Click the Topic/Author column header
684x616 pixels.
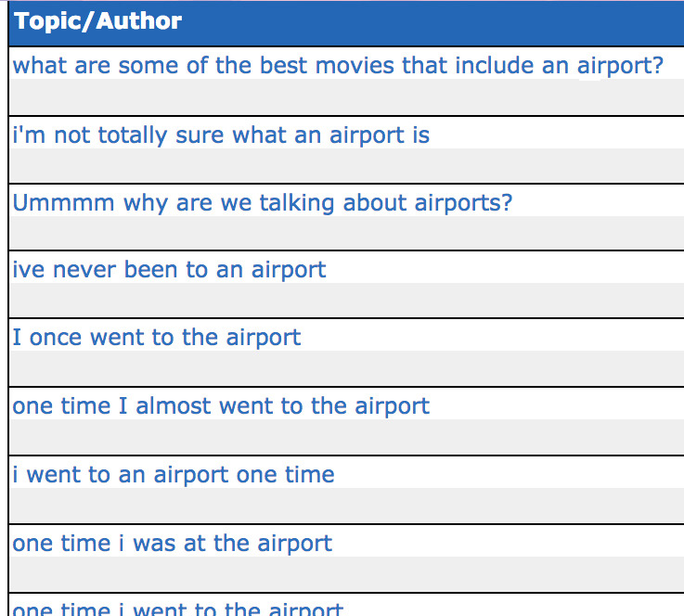pos(98,21)
